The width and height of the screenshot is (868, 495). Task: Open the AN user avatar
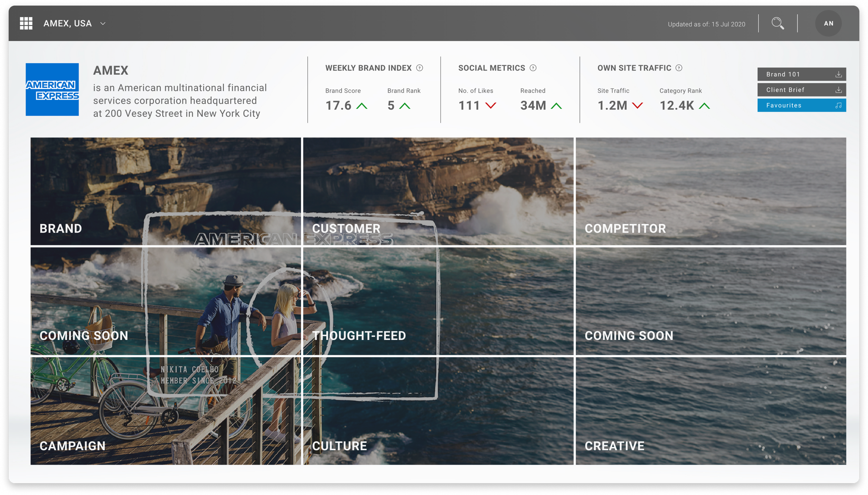coord(828,24)
